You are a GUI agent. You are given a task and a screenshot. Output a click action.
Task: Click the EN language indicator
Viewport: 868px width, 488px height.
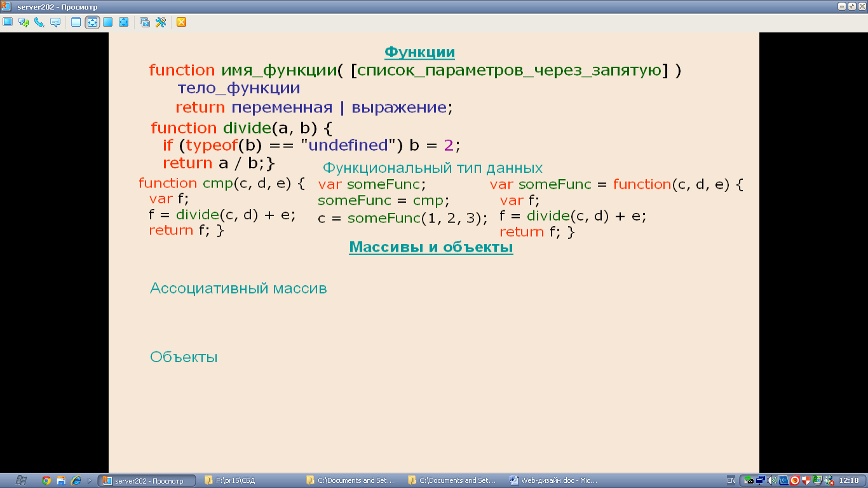(x=731, y=480)
